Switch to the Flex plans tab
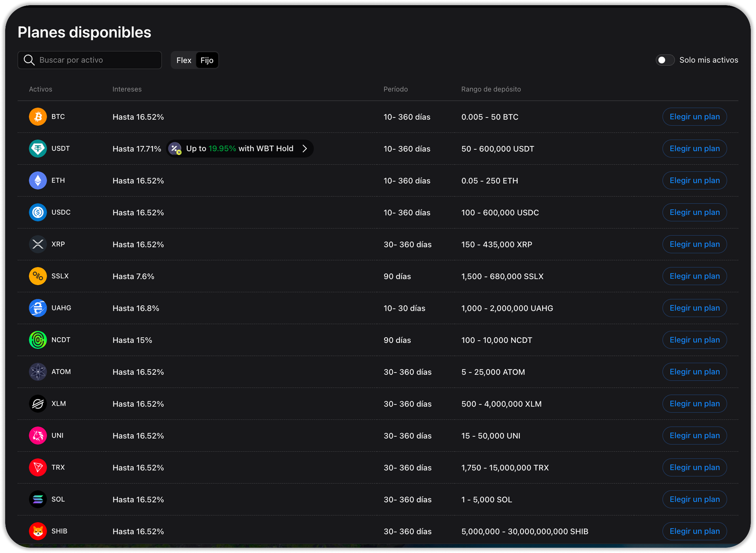This screenshot has height=553, width=756. pyautogui.click(x=184, y=60)
